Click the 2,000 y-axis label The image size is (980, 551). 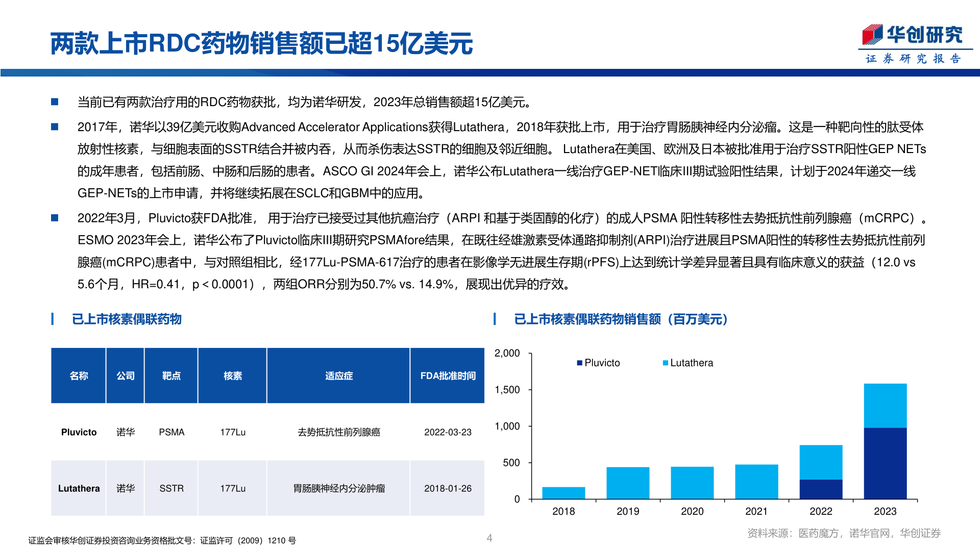pos(507,353)
